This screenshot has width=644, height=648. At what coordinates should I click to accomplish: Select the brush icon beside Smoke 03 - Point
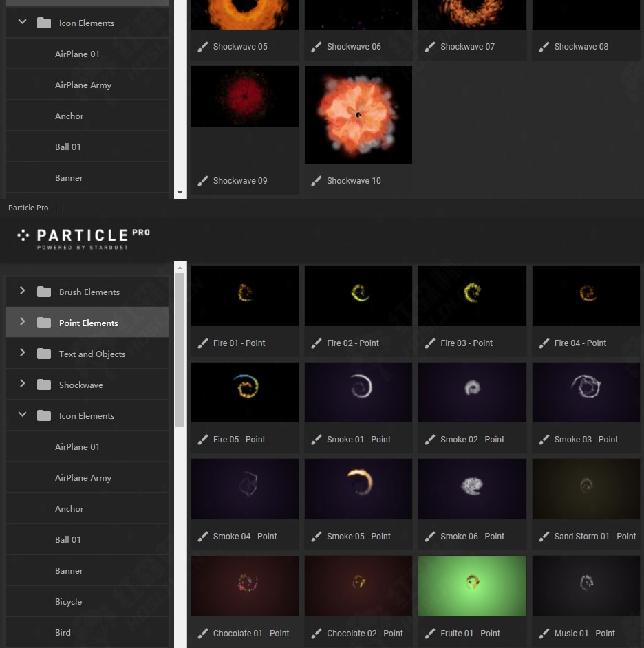coord(544,440)
